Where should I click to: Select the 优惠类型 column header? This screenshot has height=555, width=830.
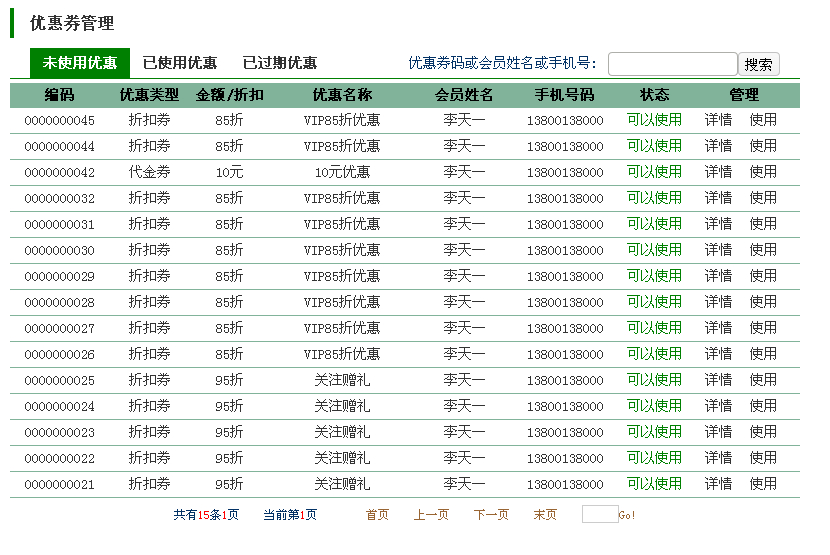point(149,95)
